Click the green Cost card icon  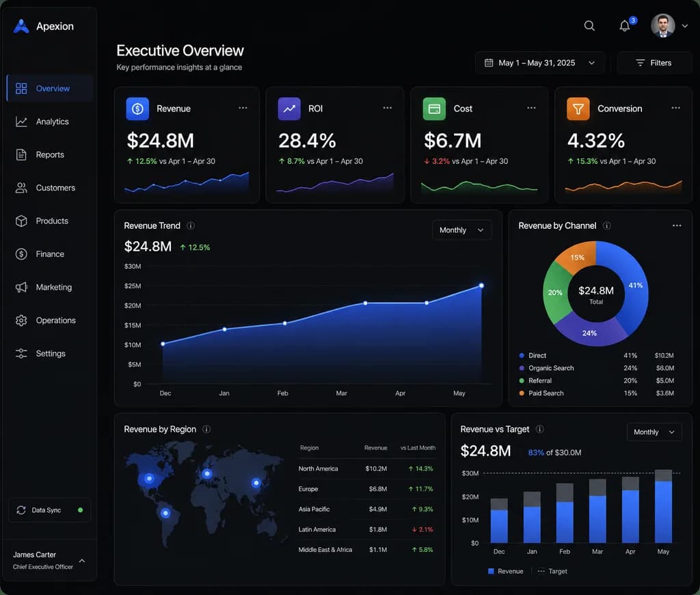[434, 109]
